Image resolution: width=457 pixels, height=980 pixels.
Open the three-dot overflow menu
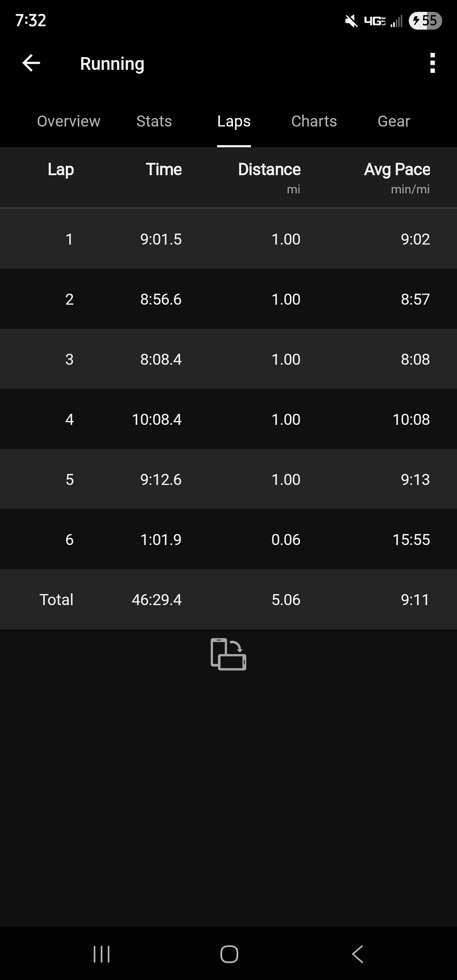[432, 63]
